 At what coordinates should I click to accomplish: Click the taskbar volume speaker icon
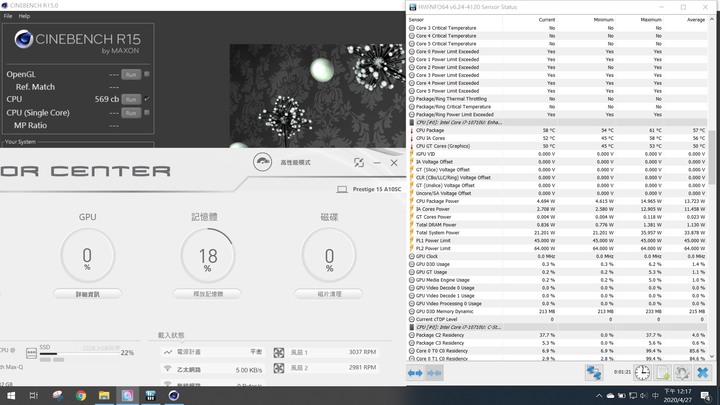644,396
